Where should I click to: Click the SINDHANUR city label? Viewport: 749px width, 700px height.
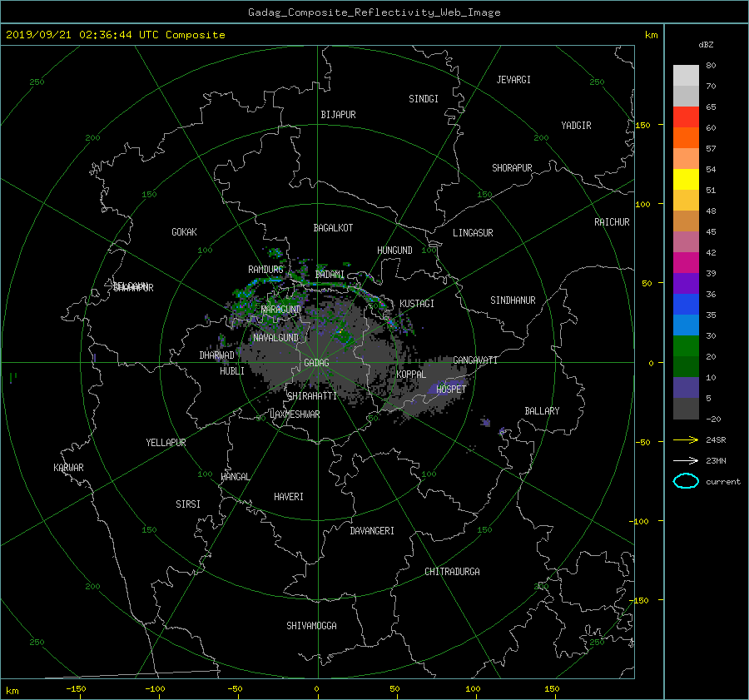click(x=513, y=300)
